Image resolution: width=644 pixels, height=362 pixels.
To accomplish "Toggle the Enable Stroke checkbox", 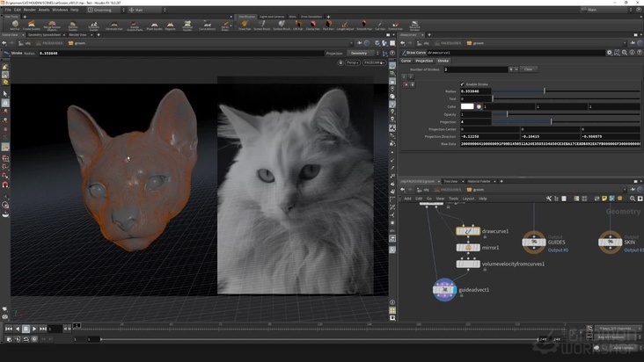I will click(x=463, y=83).
